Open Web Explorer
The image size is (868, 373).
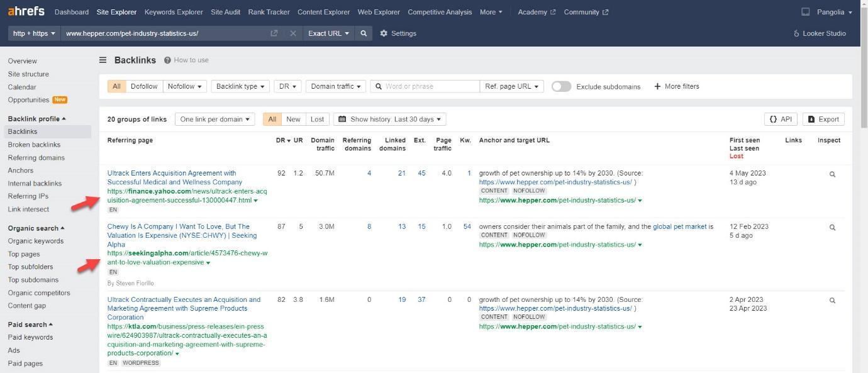pos(379,12)
